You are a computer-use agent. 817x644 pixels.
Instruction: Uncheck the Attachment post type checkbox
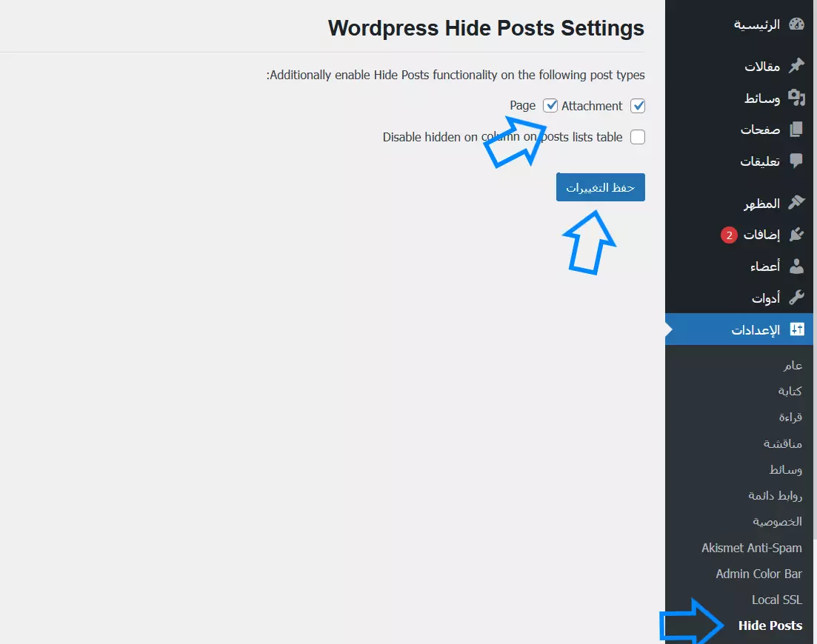point(638,106)
